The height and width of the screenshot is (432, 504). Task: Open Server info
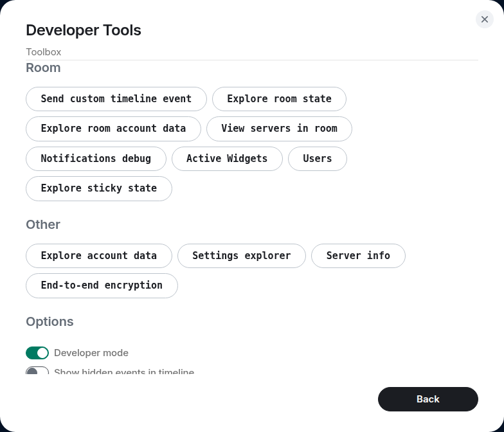pyautogui.click(x=358, y=256)
